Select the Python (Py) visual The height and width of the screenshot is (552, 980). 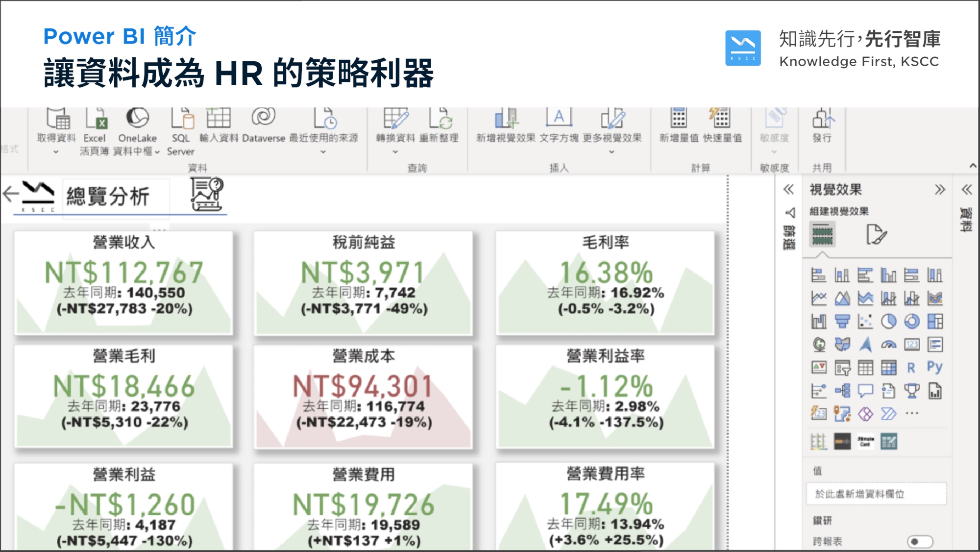[935, 367]
